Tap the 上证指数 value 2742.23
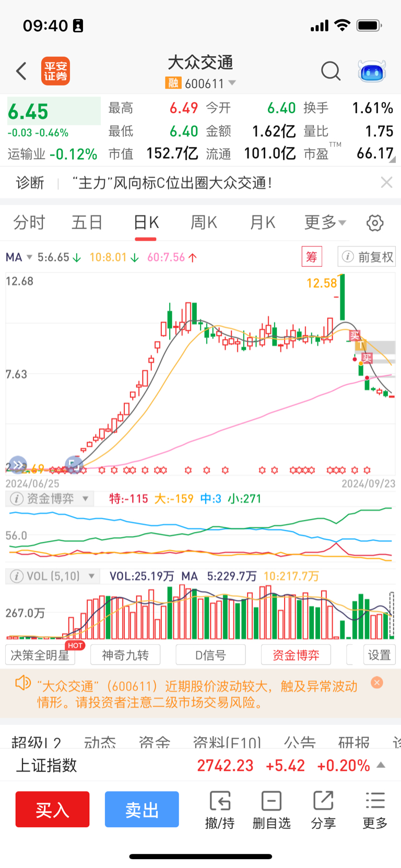 tap(225, 766)
